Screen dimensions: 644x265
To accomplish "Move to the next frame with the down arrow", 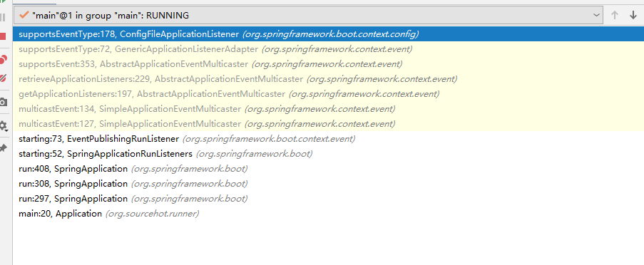I will coord(633,16).
